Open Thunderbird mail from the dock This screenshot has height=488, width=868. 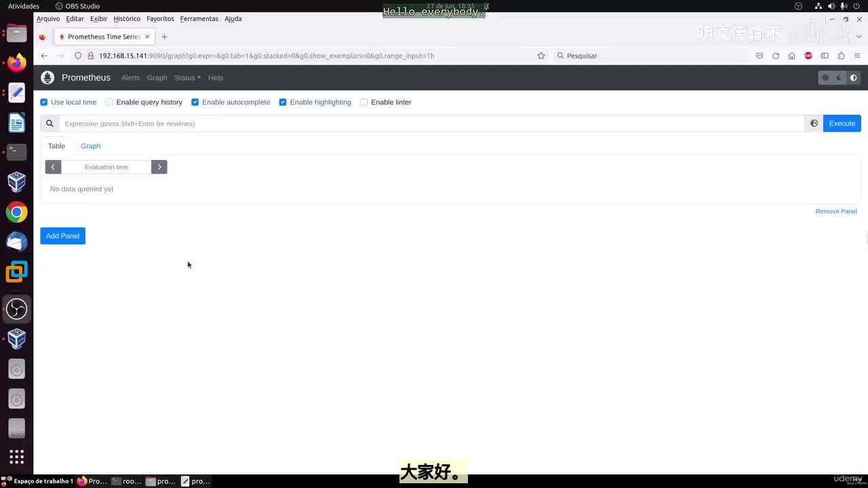16,242
